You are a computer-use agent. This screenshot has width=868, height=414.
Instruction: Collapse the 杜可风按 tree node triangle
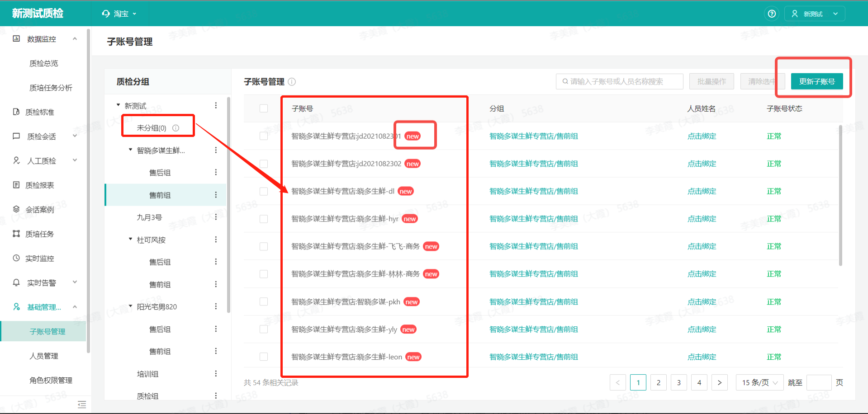[x=131, y=239]
